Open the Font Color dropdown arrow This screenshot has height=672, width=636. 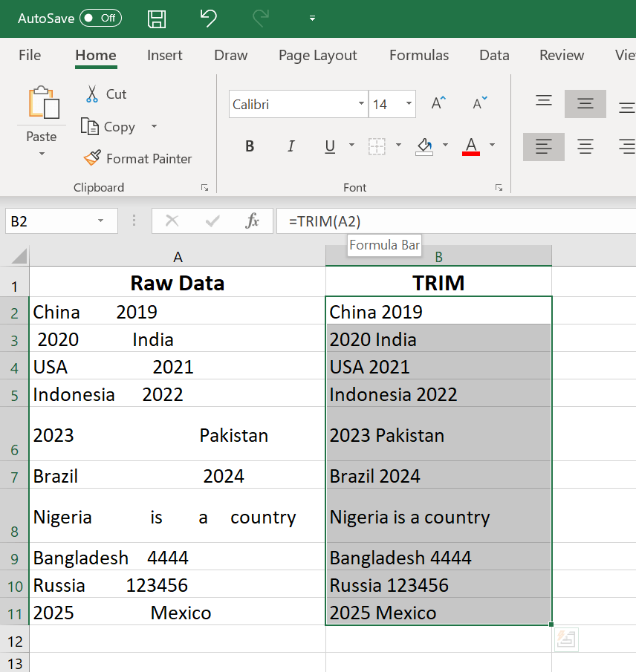coord(492,147)
